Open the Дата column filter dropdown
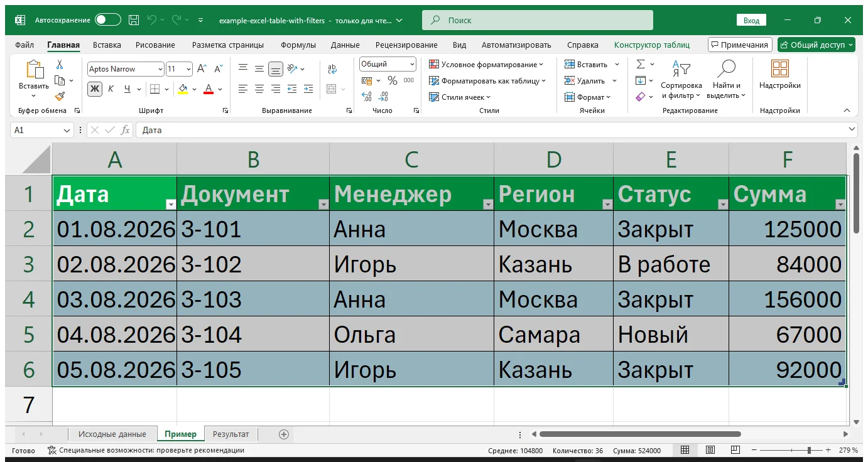The height and width of the screenshot is (462, 868). 170,204
